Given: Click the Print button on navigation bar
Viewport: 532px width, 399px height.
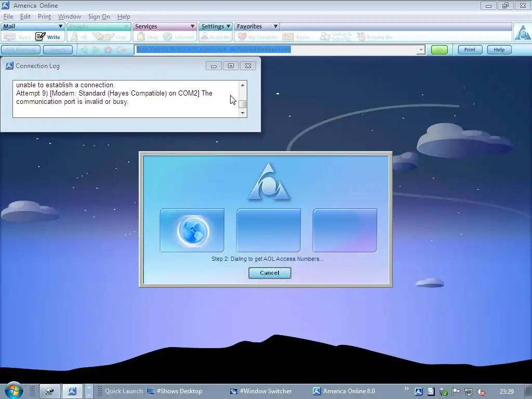Looking at the screenshot, I should click(470, 49).
